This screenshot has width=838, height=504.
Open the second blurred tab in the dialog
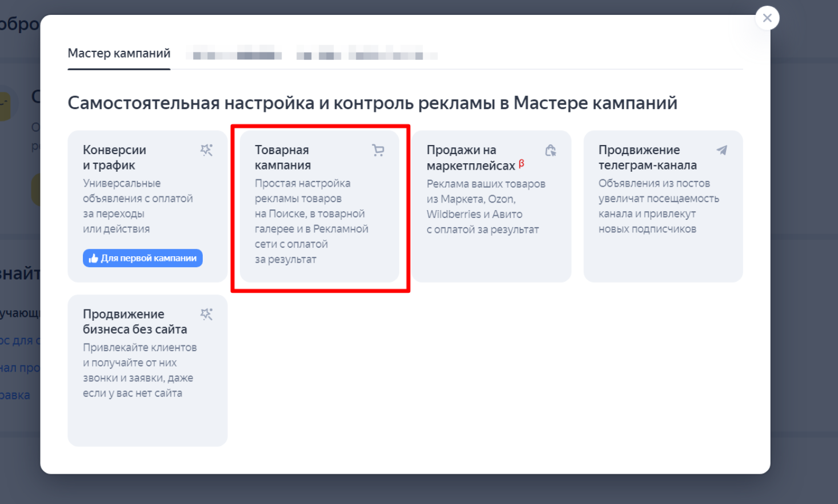tap(233, 54)
